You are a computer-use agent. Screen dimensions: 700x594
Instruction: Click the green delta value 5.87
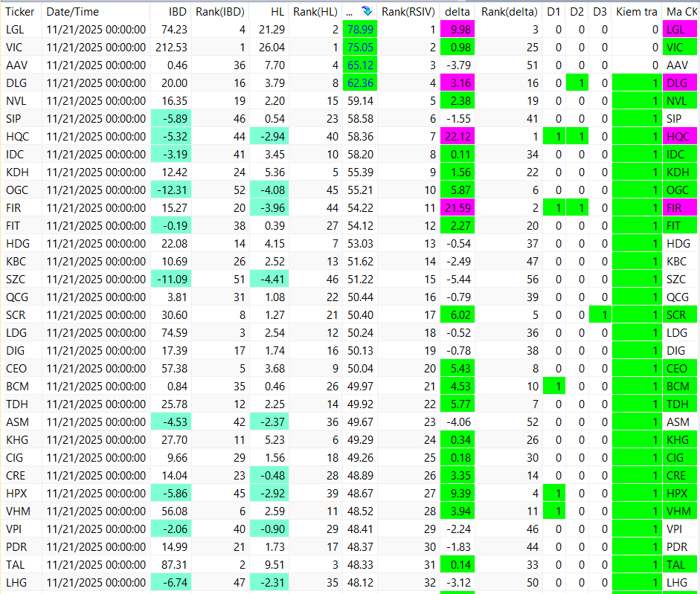pos(457,190)
